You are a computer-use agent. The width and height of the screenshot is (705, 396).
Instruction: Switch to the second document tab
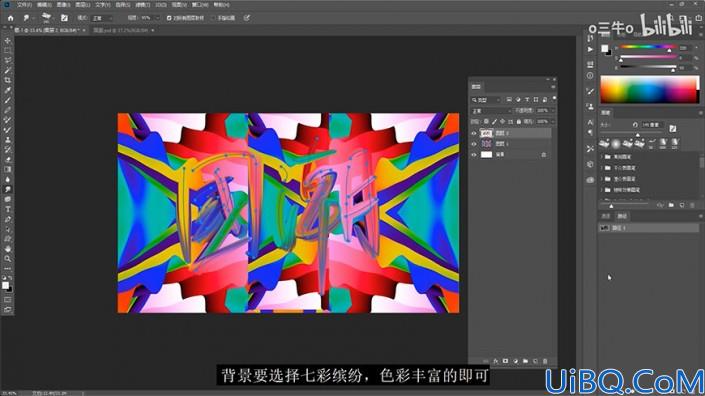pos(120,30)
